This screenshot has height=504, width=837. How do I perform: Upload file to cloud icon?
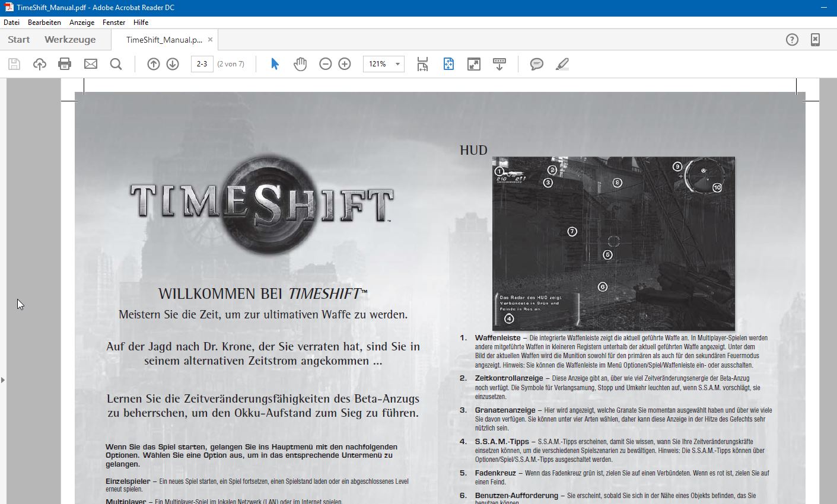[40, 64]
